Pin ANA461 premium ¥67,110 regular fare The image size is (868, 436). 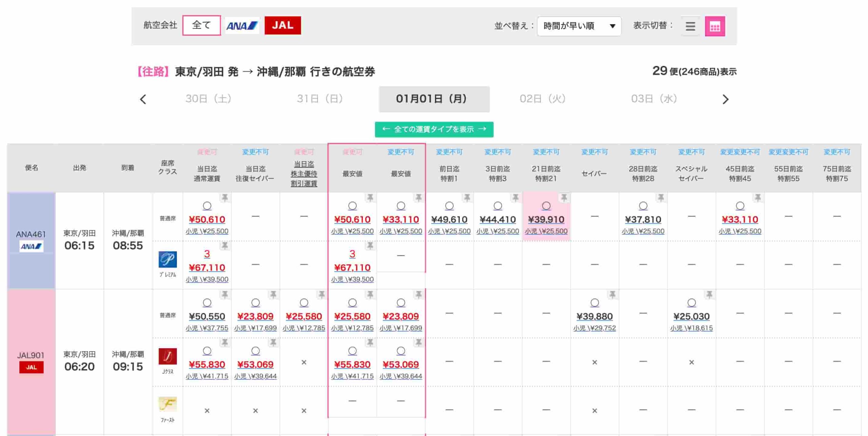pyautogui.click(x=224, y=245)
